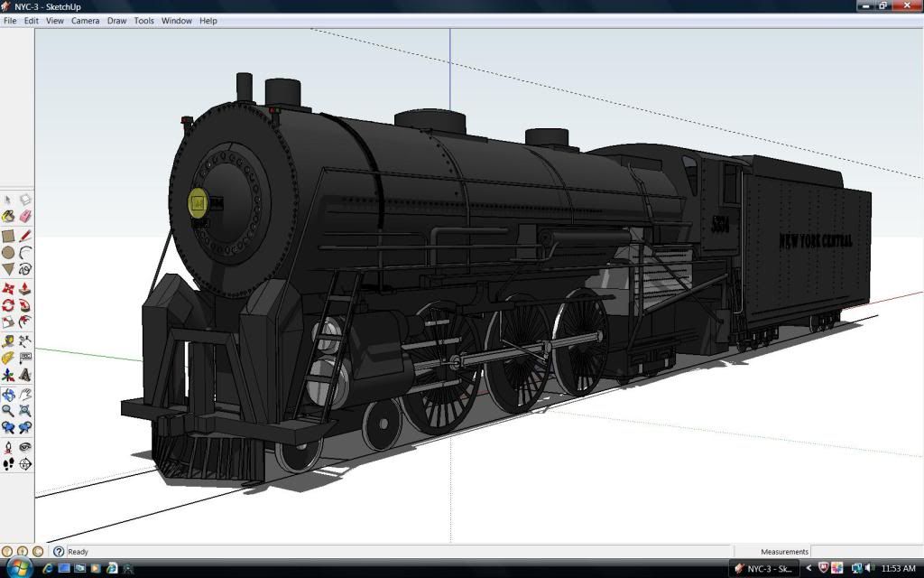This screenshot has width=924, height=578.
Task: Open the File menu
Action: tap(10, 21)
